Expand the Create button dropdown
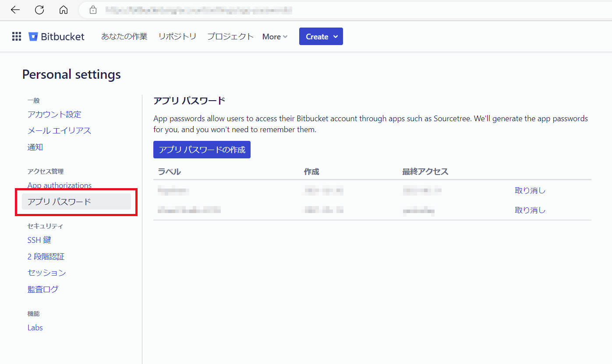The image size is (612, 364). tap(321, 36)
